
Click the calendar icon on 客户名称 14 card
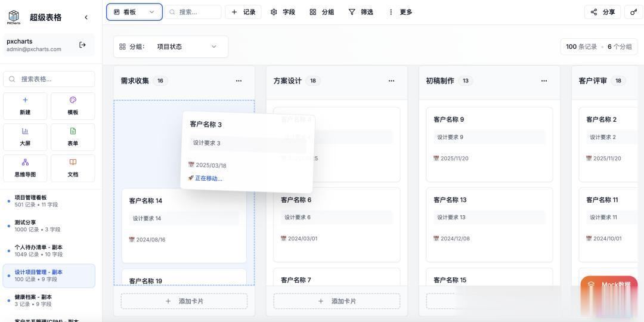tap(132, 240)
